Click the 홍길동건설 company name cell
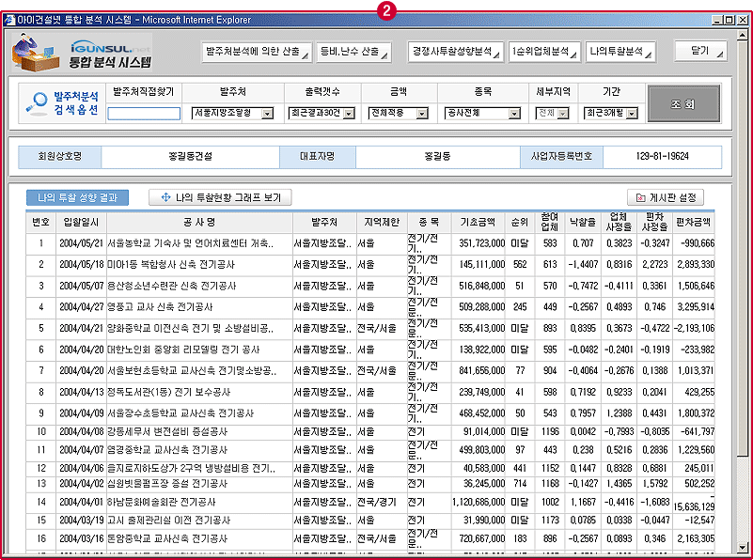Viewport: 753px width, 560px height. click(191, 156)
